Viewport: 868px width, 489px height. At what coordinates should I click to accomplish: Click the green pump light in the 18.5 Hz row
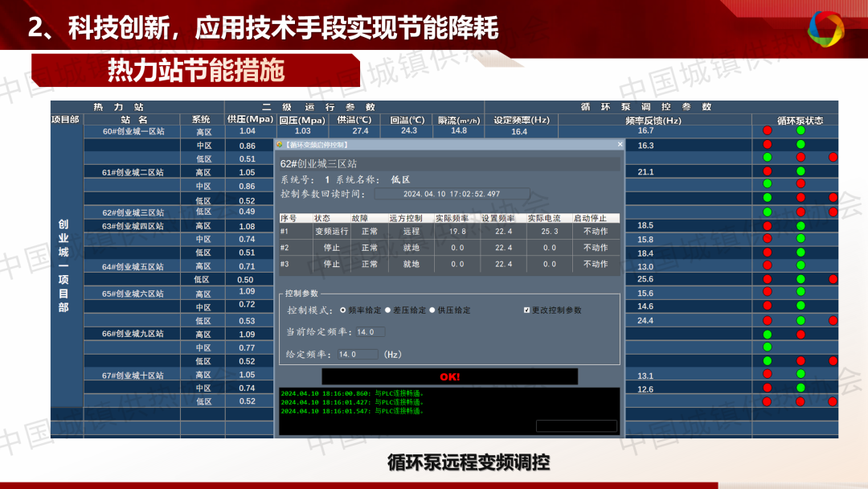point(800,225)
